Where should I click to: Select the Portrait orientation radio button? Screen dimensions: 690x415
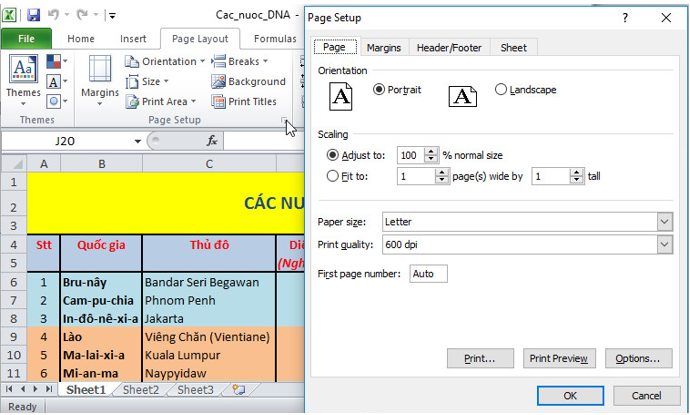click(x=379, y=89)
